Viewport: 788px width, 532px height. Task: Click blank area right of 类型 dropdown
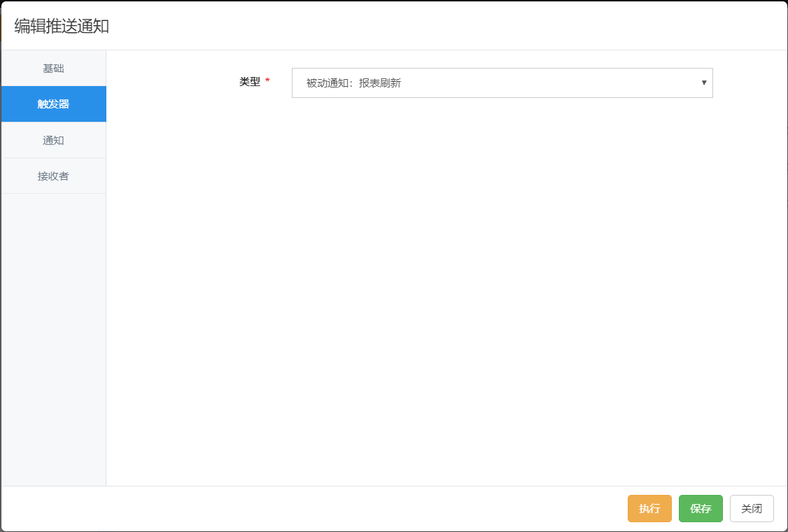coord(749,83)
